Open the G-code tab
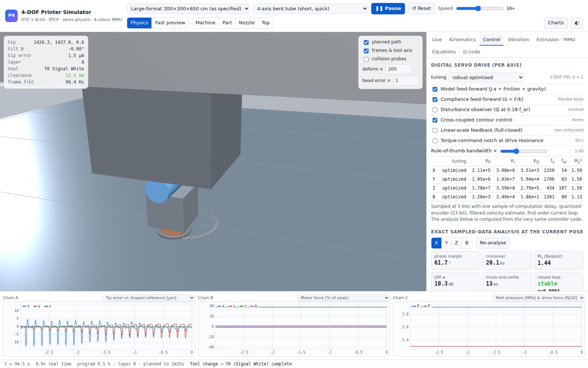Viewport: 588px width, 368px height. point(472,52)
